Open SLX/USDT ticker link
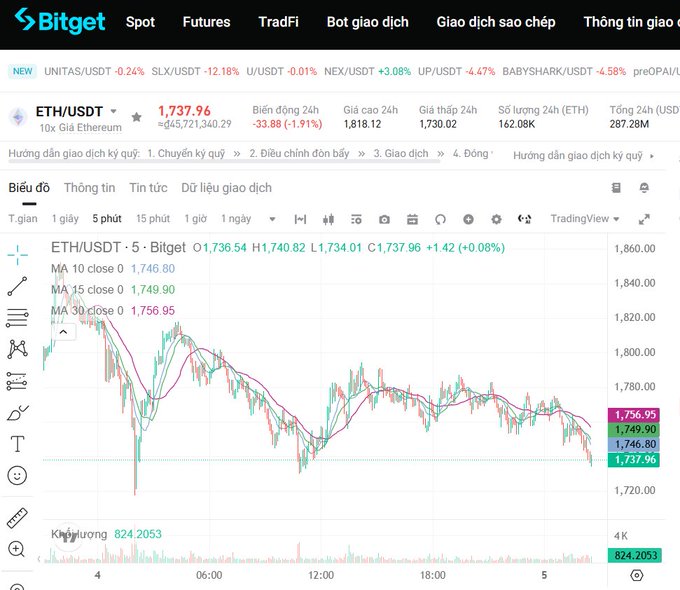The image size is (680, 590). (195, 72)
